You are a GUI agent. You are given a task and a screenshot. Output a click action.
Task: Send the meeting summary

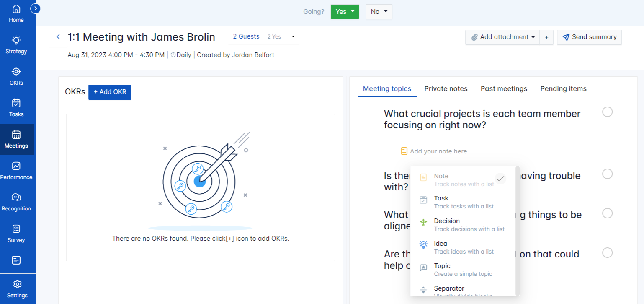[589, 37]
